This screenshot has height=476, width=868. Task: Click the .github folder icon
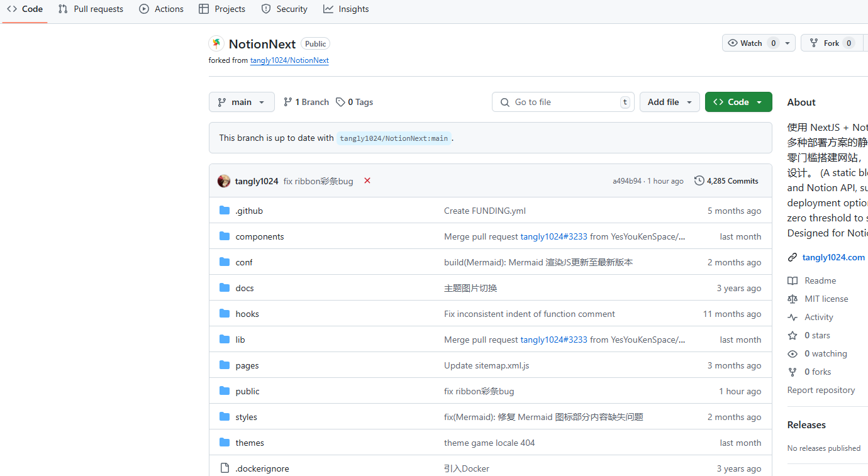[x=225, y=211]
